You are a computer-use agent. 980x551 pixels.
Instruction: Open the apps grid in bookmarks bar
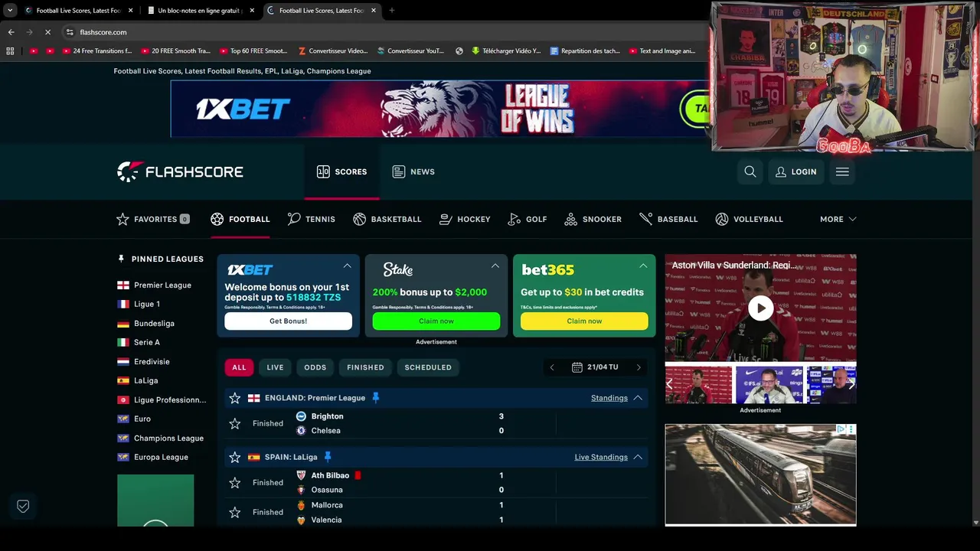10,51
